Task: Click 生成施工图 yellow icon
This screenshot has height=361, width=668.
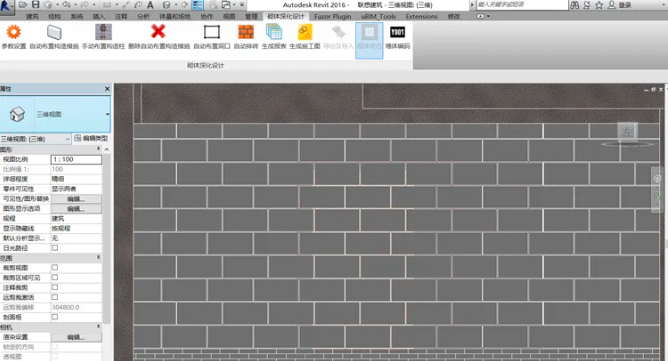Action: point(305,32)
